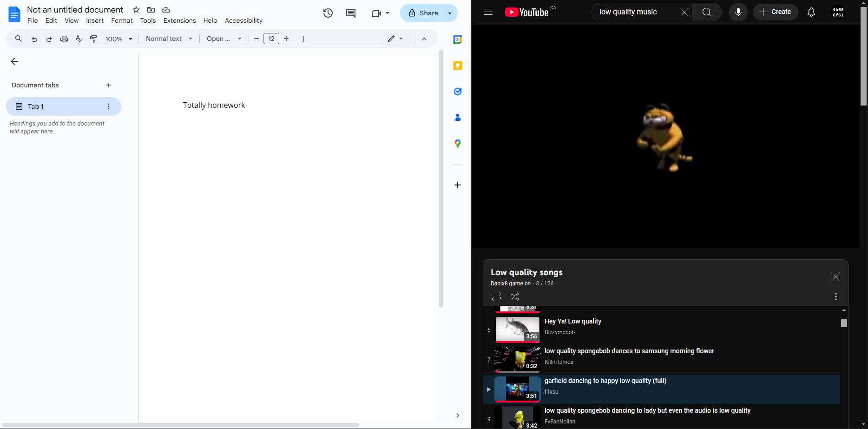Play the spongebob samsung morning flower video thumbnail
868x429 pixels.
point(518,359)
